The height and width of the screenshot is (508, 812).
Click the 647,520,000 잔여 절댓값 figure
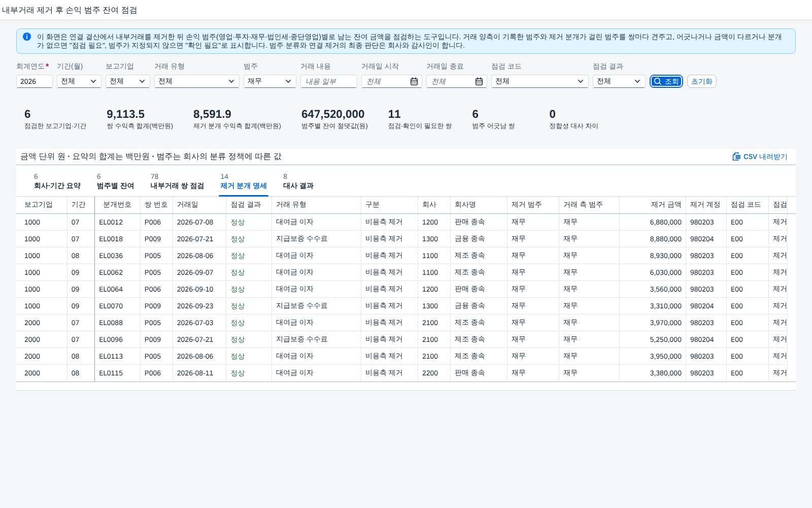(333, 114)
